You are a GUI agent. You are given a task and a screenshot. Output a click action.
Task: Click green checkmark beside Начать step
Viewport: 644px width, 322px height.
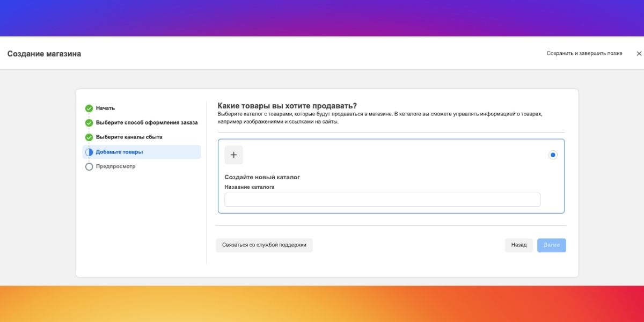click(x=89, y=108)
